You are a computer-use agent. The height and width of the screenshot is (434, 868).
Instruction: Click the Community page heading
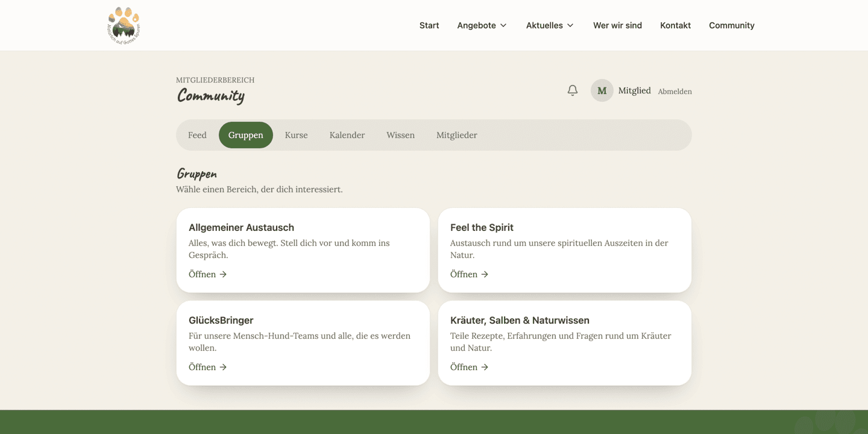point(211,96)
